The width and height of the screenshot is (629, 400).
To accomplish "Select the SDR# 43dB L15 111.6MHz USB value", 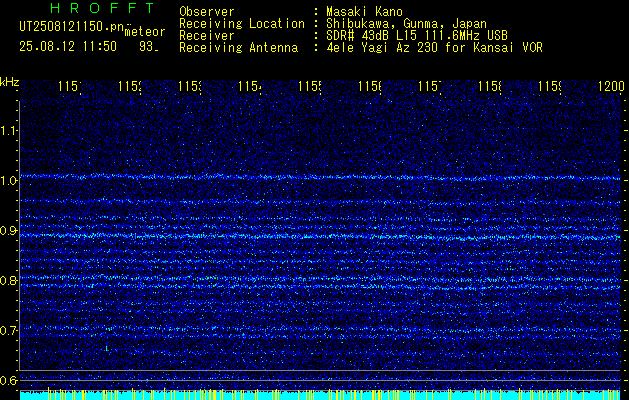I will coord(417,36).
